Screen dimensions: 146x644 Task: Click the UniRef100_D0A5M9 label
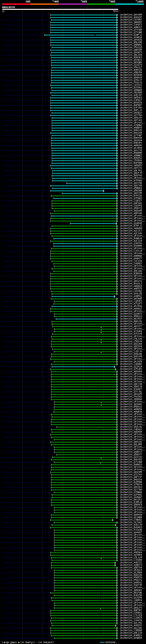click(131, 246)
